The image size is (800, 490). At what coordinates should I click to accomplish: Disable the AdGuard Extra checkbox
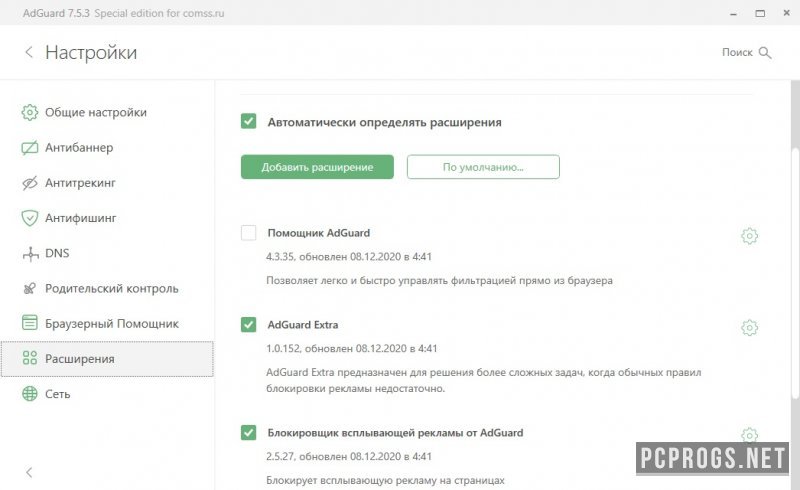pyautogui.click(x=248, y=325)
